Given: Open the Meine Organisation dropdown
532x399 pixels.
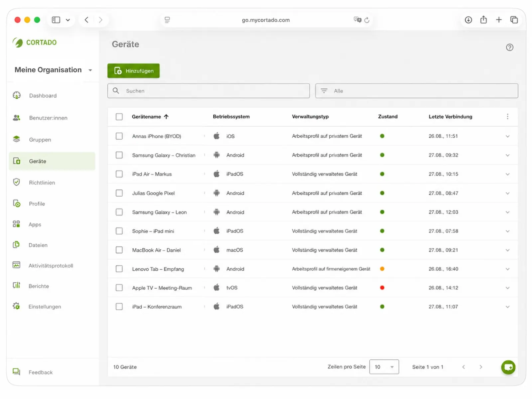Looking at the screenshot, I should [x=53, y=70].
